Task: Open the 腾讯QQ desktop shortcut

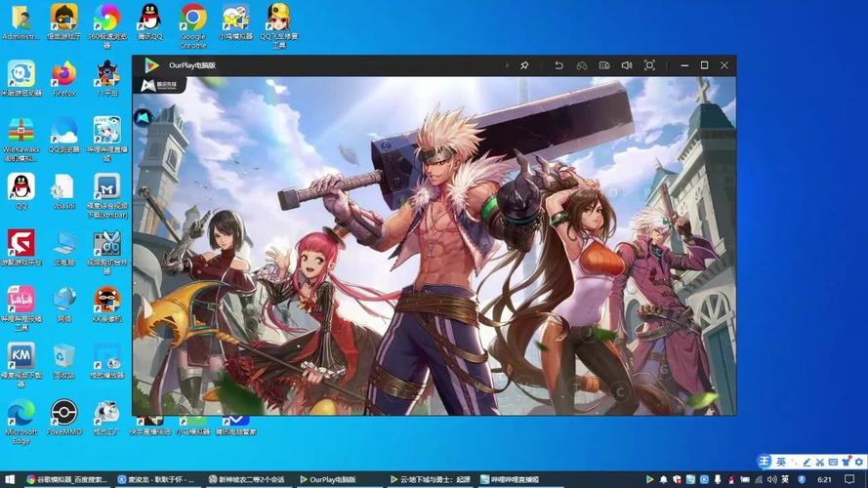Action: point(150,22)
